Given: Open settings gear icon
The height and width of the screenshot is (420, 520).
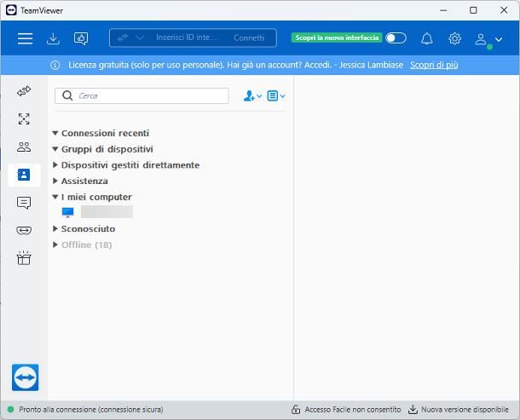Looking at the screenshot, I should coord(454,39).
